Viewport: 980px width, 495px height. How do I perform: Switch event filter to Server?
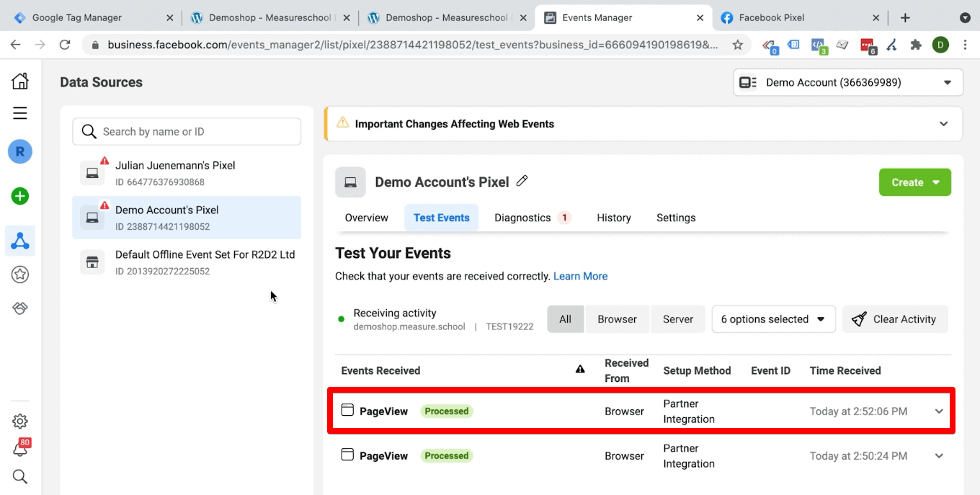[x=677, y=318]
